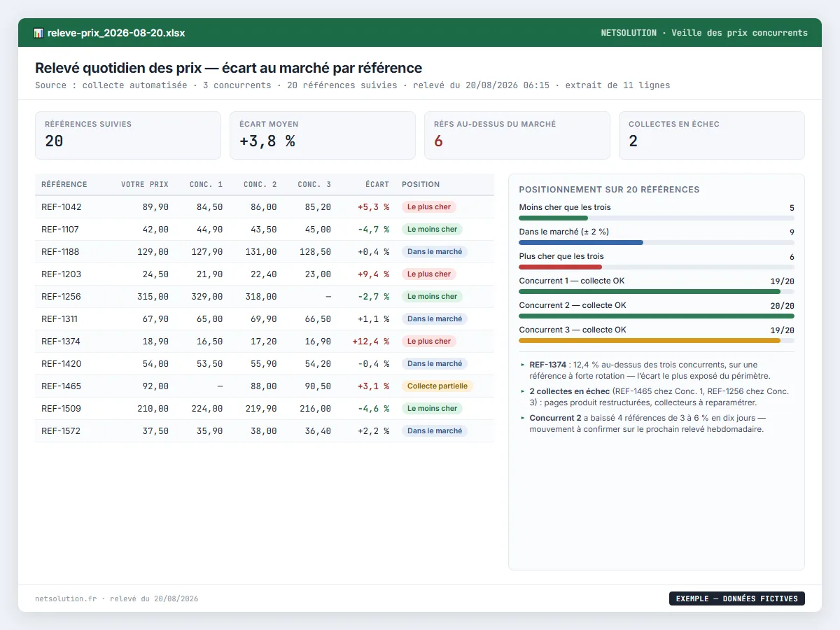This screenshot has width=840, height=630.
Task: Sort by the CONC. 2 column header
Action: point(260,185)
